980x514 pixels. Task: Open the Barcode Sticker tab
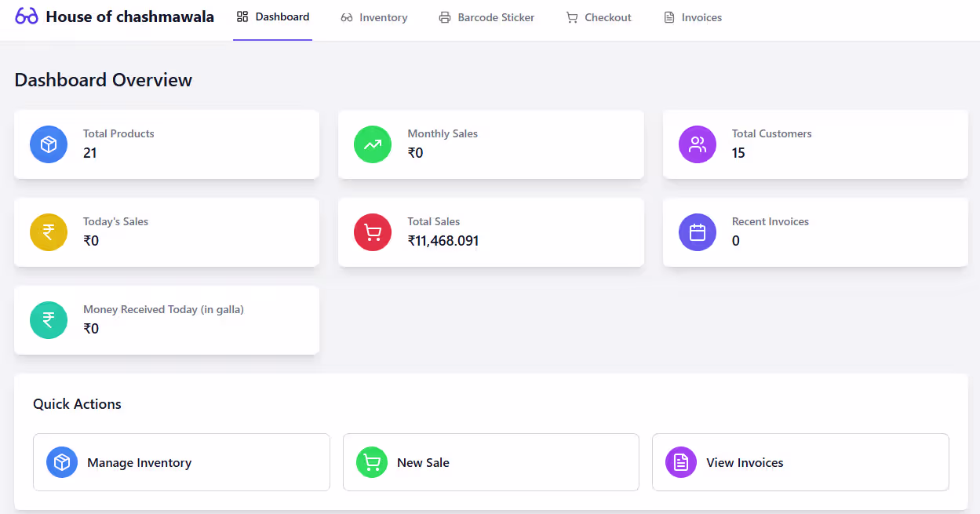[486, 17]
